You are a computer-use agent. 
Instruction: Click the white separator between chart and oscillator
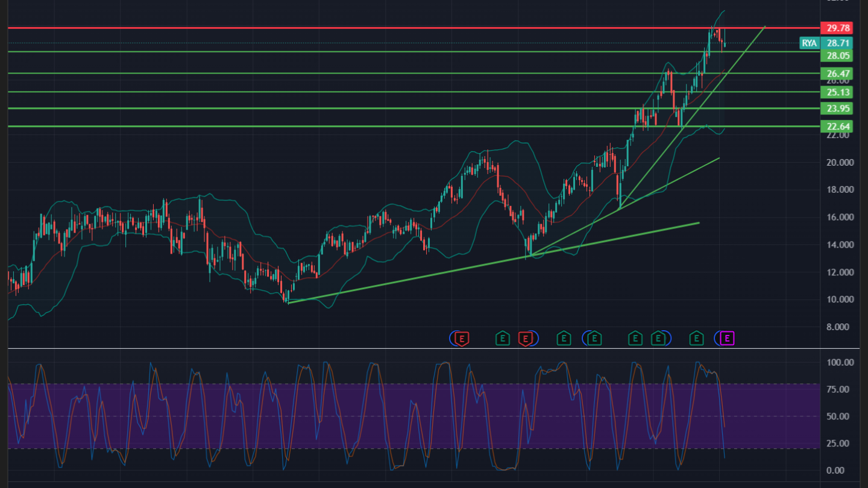pos(422,348)
